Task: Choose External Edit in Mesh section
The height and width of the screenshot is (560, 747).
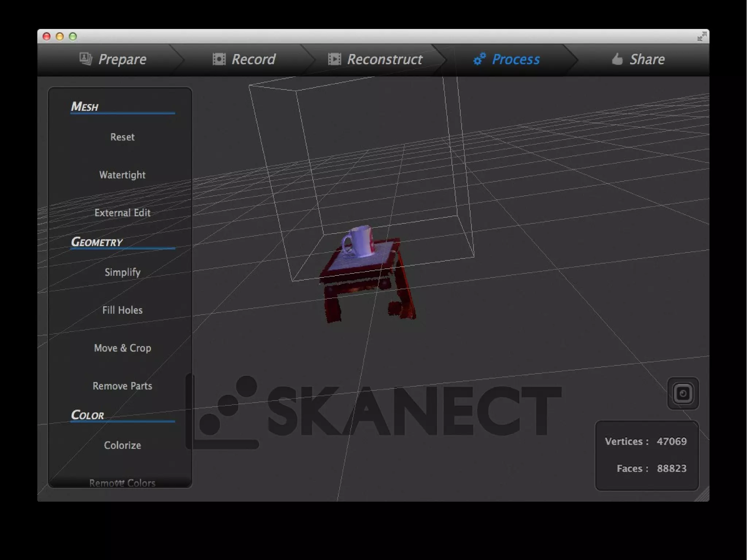Action: click(x=122, y=213)
